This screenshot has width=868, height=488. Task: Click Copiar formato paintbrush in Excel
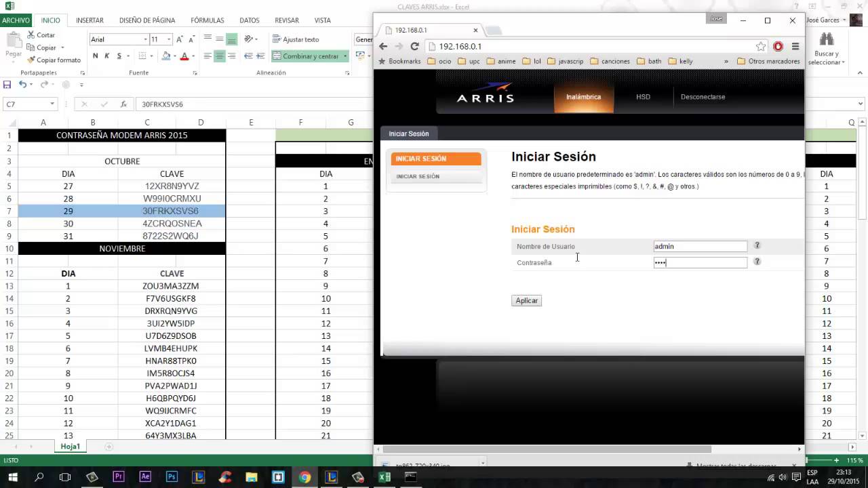(54, 60)
